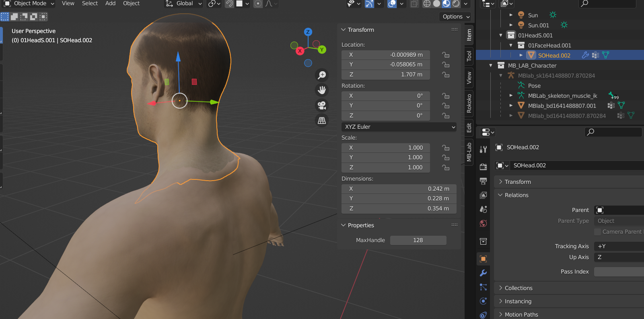Toggle the Rotation Z lock icon
This screenshot has width=644, height=319.
445,115
